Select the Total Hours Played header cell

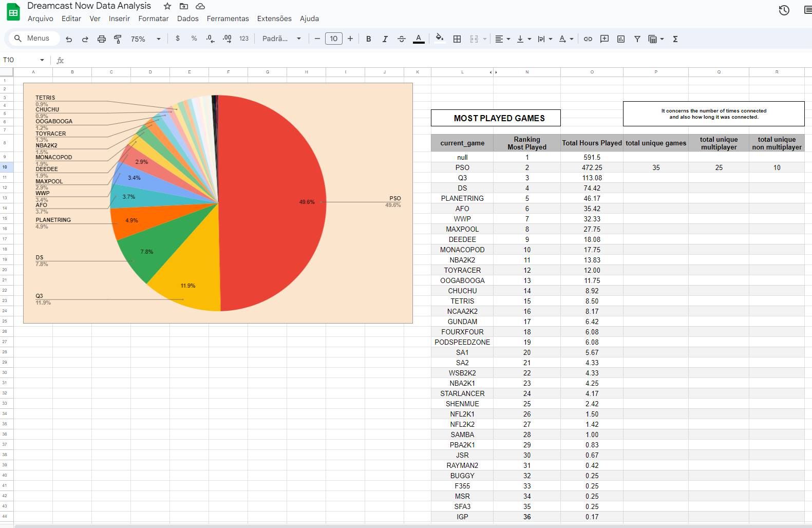[x=592, y=143]
